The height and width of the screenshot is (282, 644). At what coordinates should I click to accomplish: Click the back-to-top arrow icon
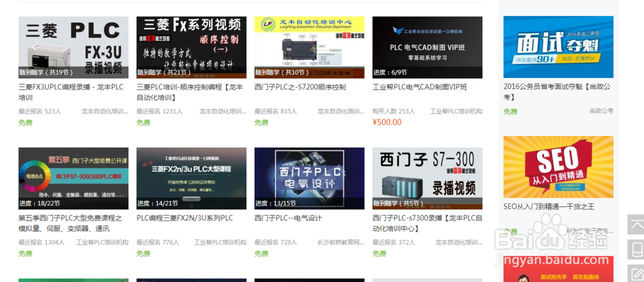(x=636, y=225)
